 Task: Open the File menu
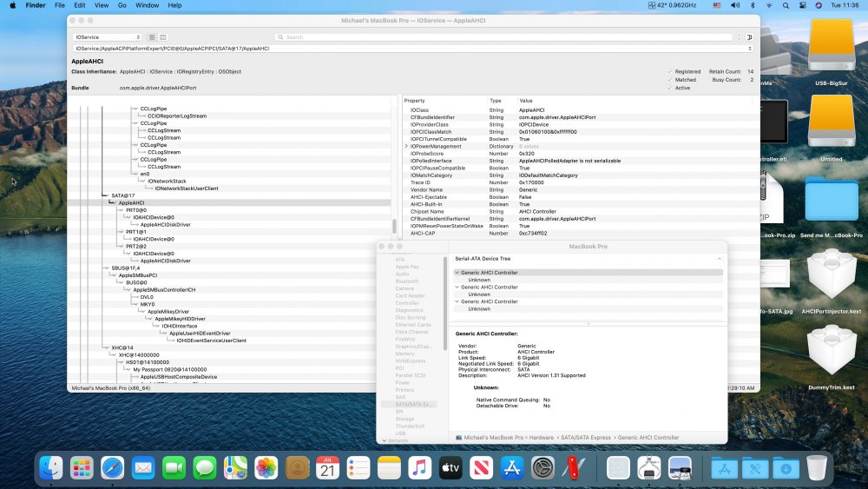coord(60,5)
